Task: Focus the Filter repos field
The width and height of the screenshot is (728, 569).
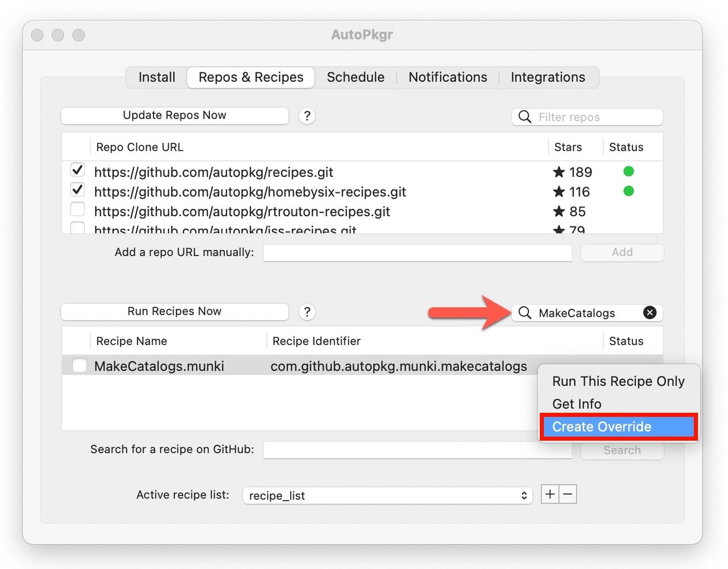Action: tap(587, 117)
